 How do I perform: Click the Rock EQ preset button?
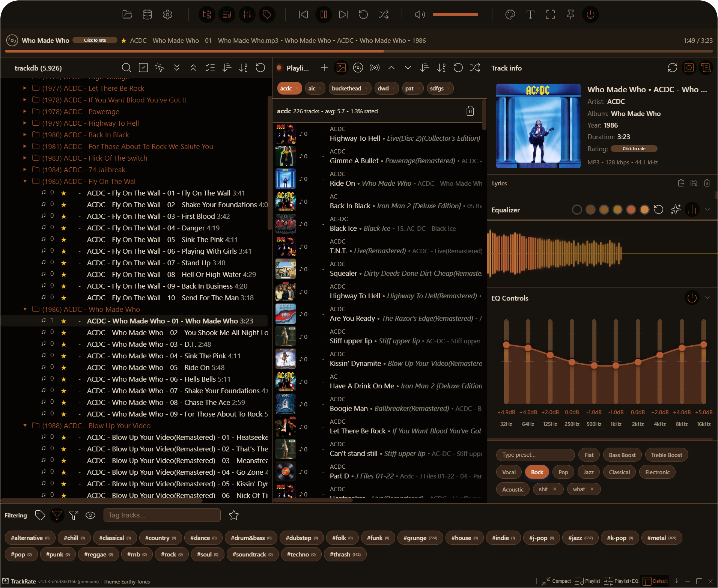coord(537,472)
